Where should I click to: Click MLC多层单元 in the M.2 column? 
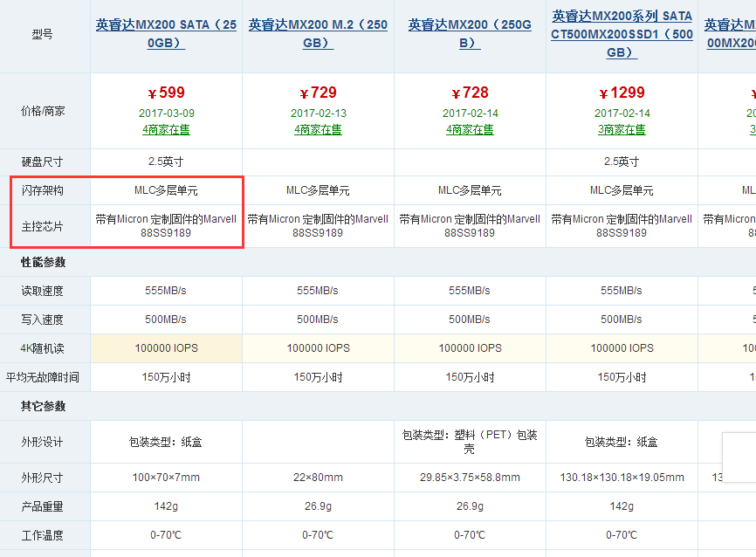[318, 190]
